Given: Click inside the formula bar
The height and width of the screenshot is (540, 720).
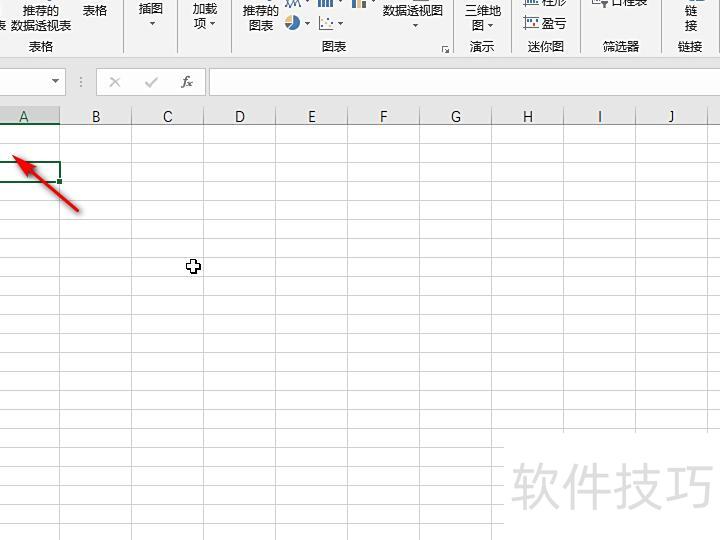Looking at the screenshot, I should point(464,82).
